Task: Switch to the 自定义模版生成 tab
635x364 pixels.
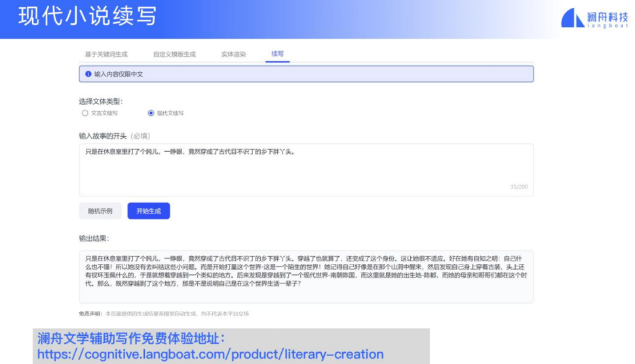Action: click(x=174, y=54)
